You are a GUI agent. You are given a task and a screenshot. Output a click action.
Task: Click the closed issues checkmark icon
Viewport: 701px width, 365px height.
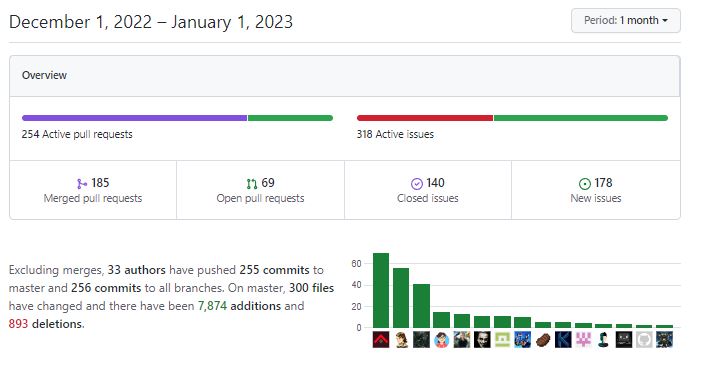417,184
